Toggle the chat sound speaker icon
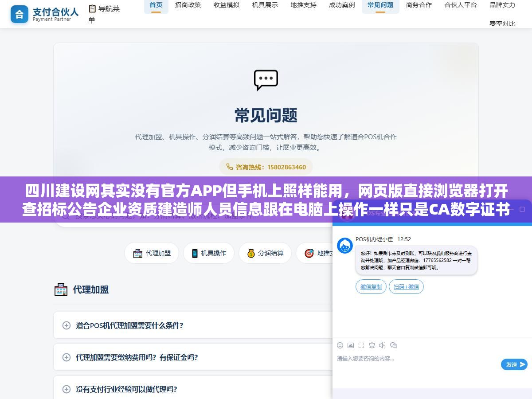The width and height of the screenshot is (532, 399). [383, 345]
